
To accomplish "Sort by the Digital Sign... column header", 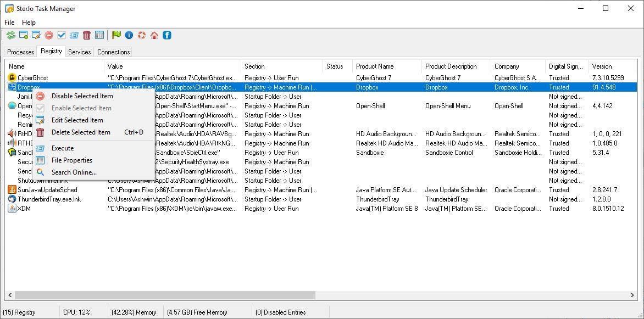I will (x=567, y=66).
